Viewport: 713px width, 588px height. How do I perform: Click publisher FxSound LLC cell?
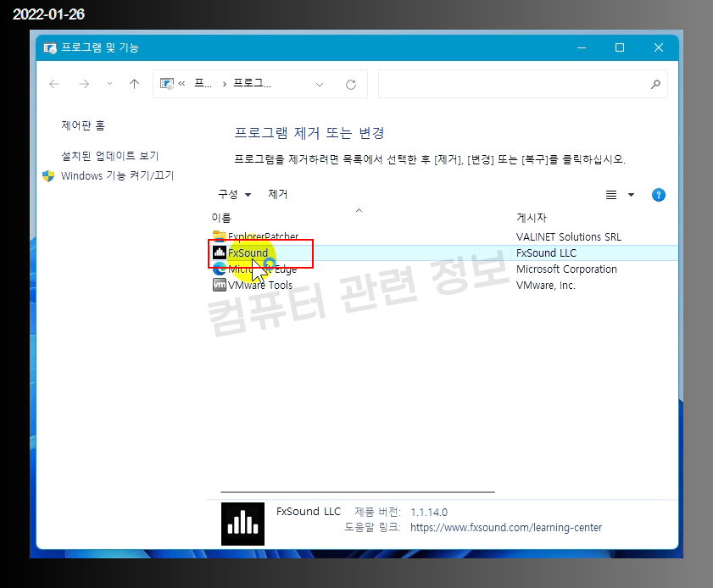coord(546,252)
